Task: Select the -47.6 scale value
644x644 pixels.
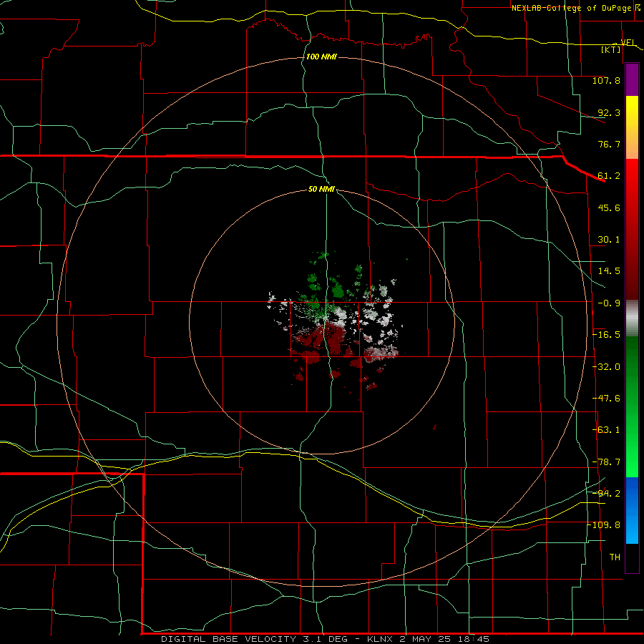Action: click(x=606, y=399)
